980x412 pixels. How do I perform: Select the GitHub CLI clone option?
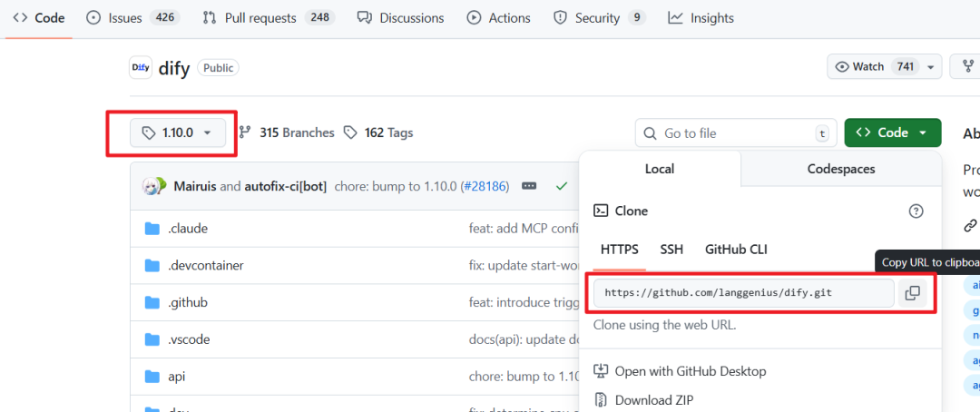736,250
